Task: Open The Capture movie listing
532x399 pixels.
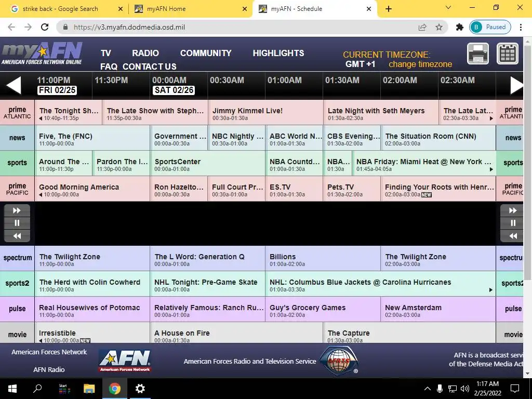Action: tap(409, 333)
